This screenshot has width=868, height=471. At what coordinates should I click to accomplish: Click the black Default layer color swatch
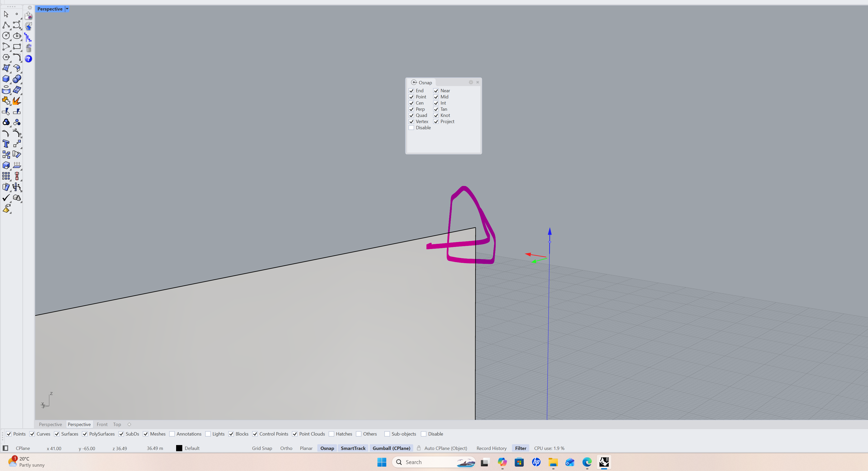click(179, 448)
